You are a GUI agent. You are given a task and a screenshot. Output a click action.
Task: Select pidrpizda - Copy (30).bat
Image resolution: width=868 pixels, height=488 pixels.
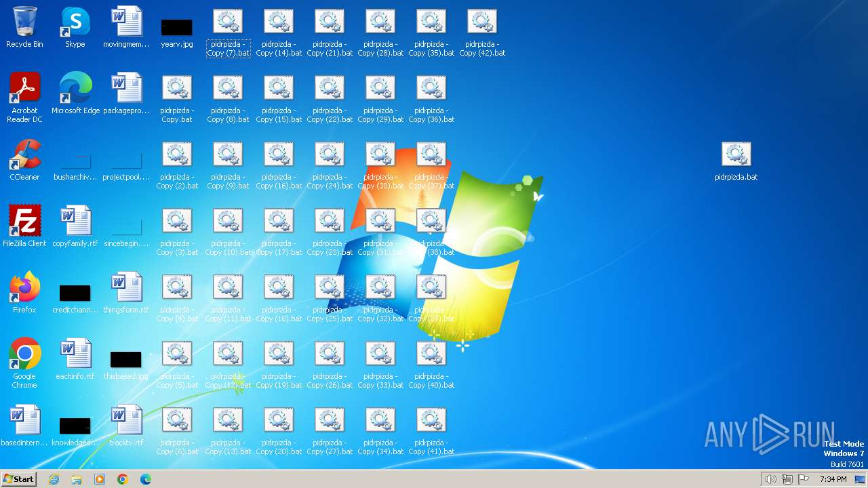380,164
